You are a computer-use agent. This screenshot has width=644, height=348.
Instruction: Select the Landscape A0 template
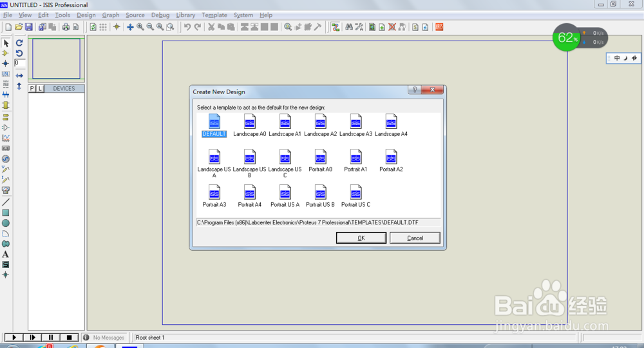(250, 126)
